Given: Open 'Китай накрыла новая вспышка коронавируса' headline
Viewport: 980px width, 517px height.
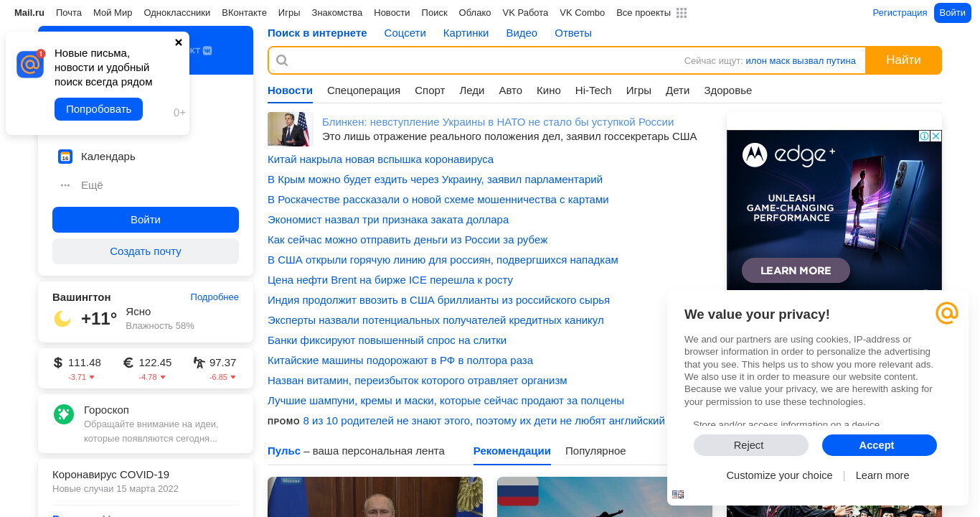Looking at the screenshot, I should click(380, 159).
